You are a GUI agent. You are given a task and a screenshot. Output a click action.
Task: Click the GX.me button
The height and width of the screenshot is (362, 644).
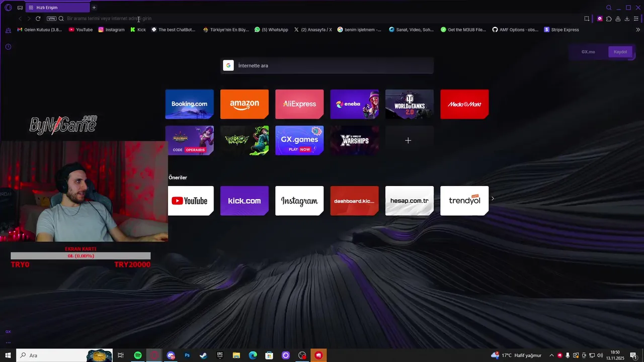pos(588,52)
